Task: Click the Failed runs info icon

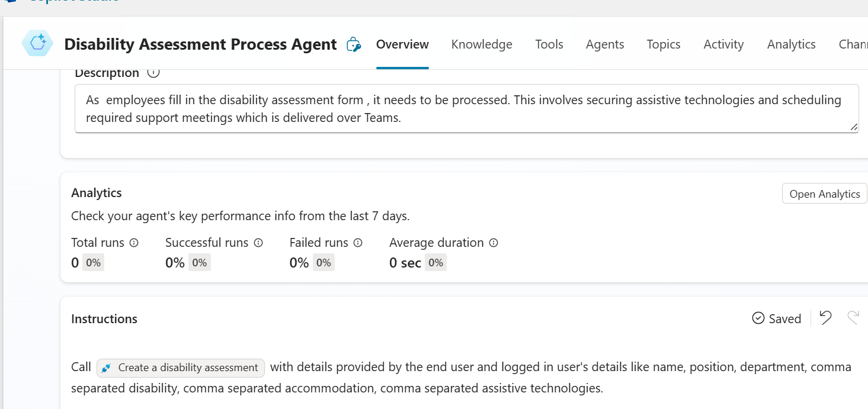Action: tap(358, 243)
